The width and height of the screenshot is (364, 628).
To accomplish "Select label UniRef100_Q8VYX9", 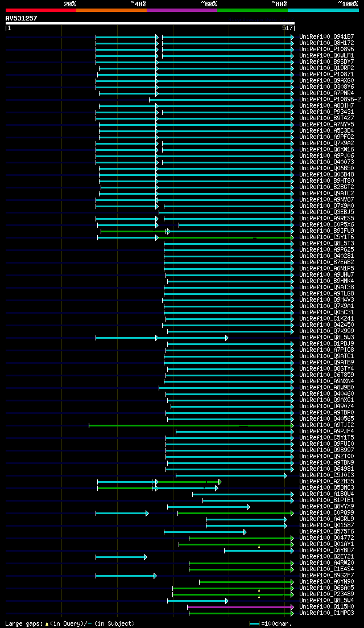I will (327, 507).
